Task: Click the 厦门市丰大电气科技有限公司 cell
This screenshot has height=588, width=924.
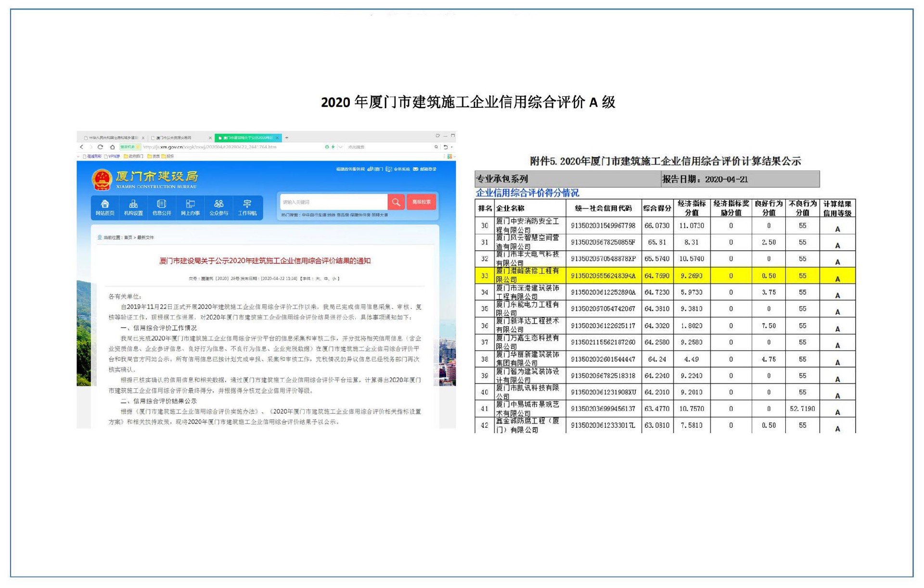Action: 530,258
